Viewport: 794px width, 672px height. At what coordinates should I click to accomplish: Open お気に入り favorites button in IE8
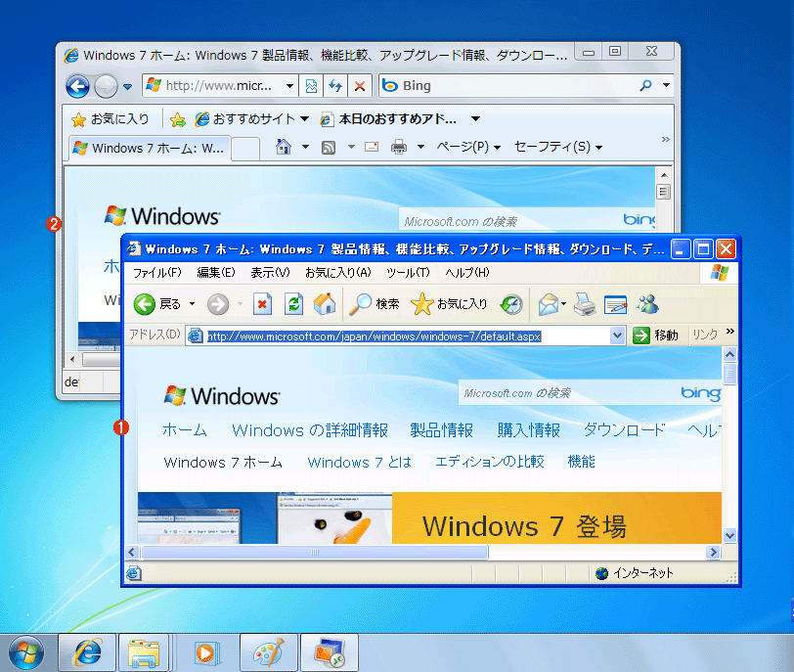(x=110, y=119)
